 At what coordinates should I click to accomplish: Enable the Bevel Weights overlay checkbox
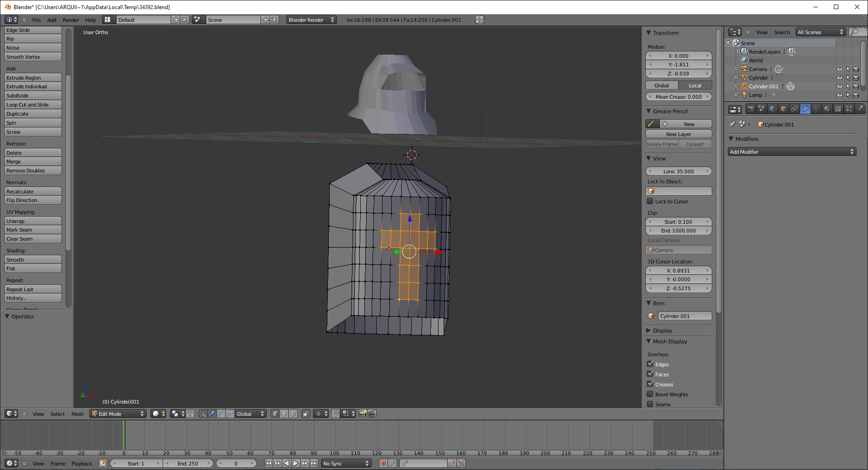tap(650, 394)
